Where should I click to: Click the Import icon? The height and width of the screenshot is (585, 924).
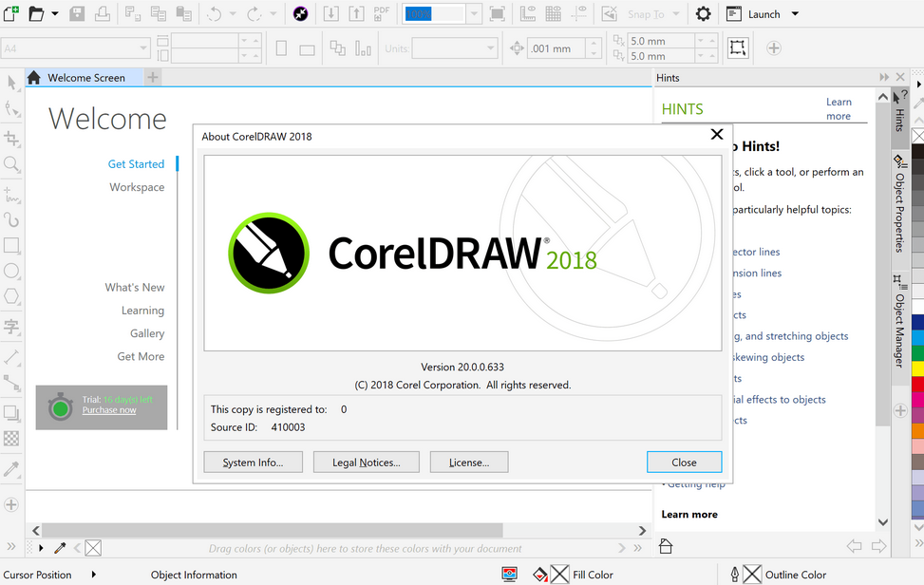tap(331, 14)
